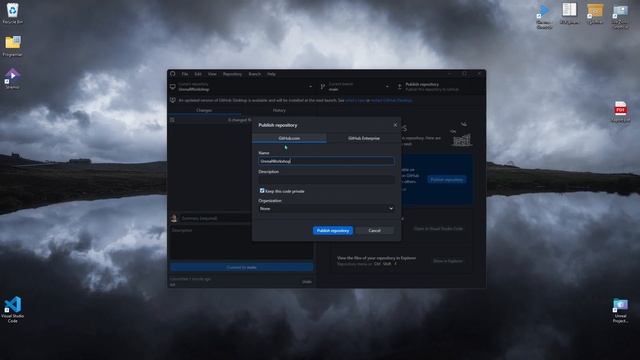This screenshot has width=640, height=360.
Task: Click the restart GitHub Desktop link
Action: 391,100
